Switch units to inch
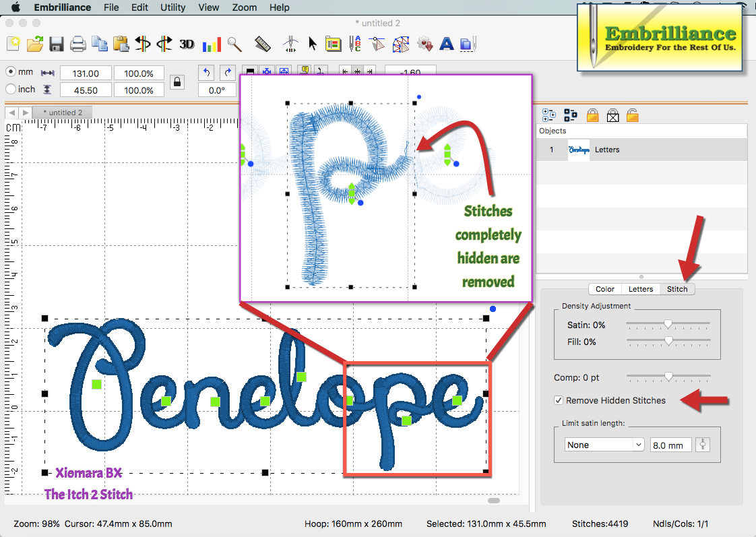Viewport: 756px width, 537px height. [11, 89]
